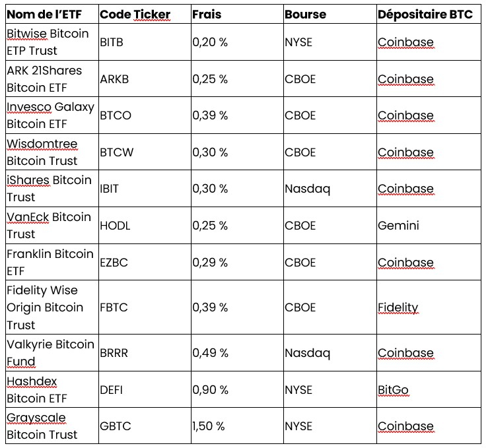Select the HODL ticker cell
Viewport: 490px width, 448px height.
[114, 226]
